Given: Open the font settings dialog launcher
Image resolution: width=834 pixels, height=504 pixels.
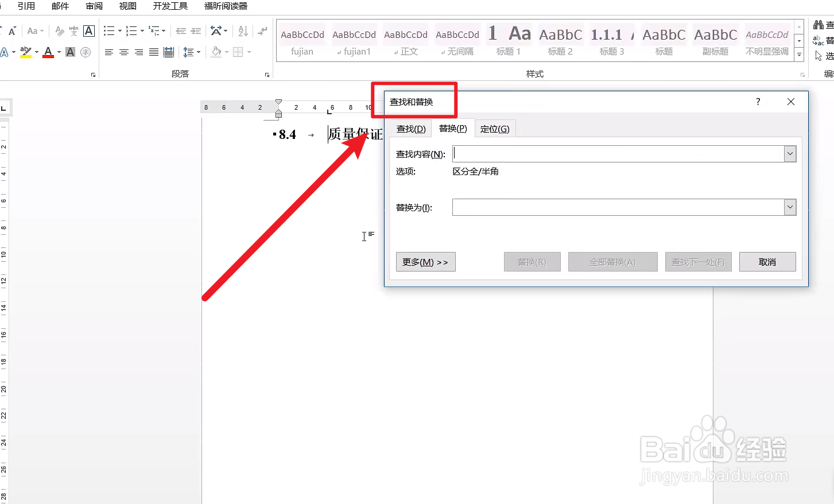Looking at the screenshot, I should (x=93, y=75).
